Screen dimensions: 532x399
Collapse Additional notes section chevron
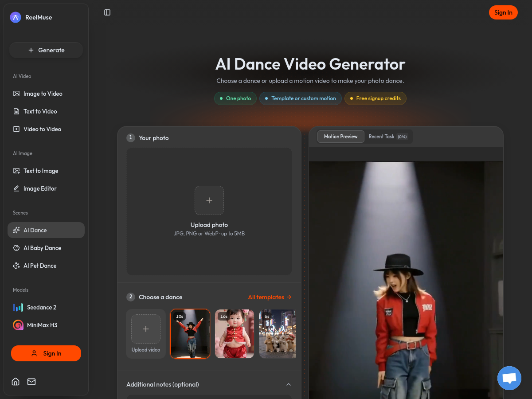pyautogui.click(x=289, y=384)
